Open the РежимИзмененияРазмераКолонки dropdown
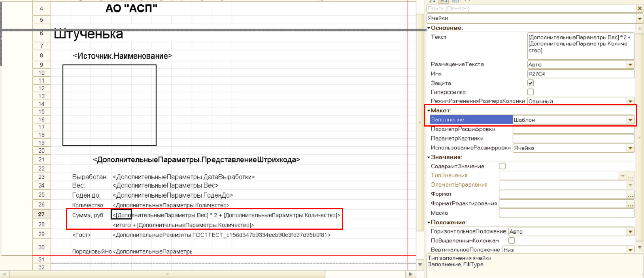 tap(630, 101)
